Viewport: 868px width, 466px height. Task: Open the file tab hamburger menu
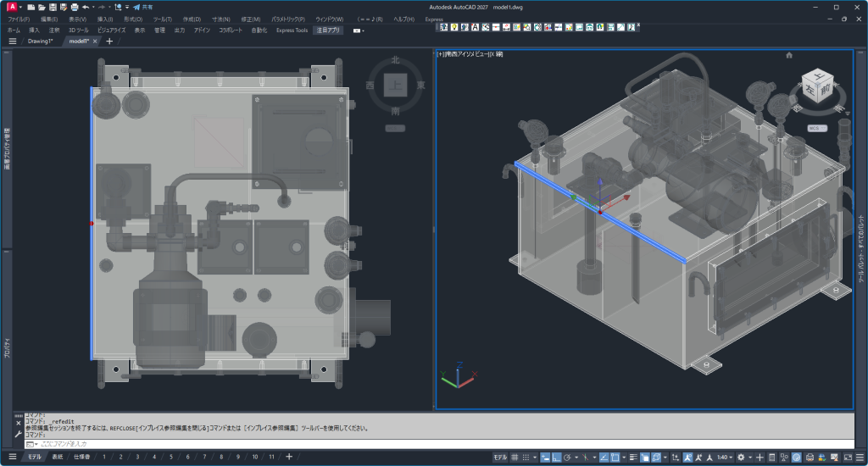13,41
